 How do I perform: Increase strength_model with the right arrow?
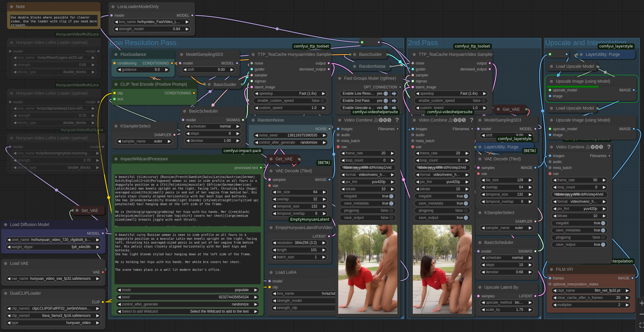(187, 29)
